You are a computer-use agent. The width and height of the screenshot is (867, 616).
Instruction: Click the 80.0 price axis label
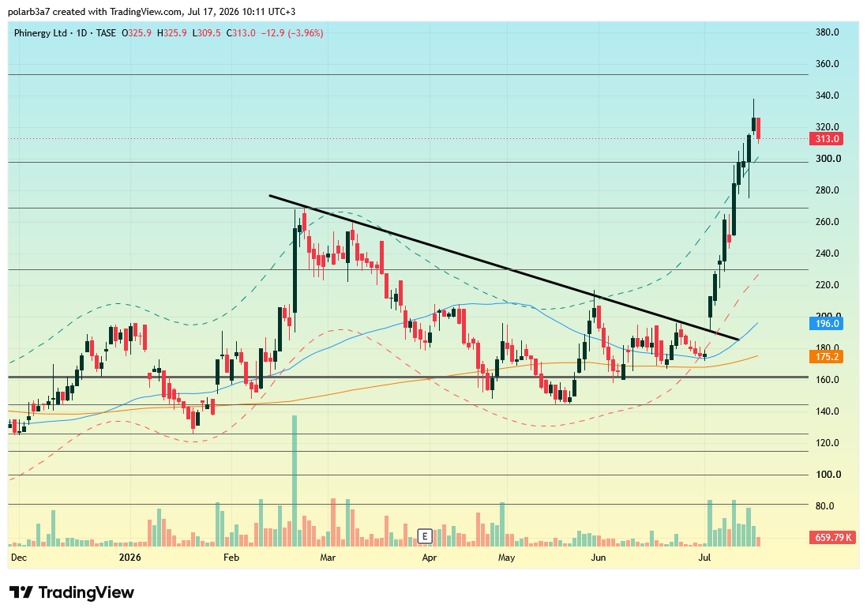pyautogui.click(x=825, y=506)
